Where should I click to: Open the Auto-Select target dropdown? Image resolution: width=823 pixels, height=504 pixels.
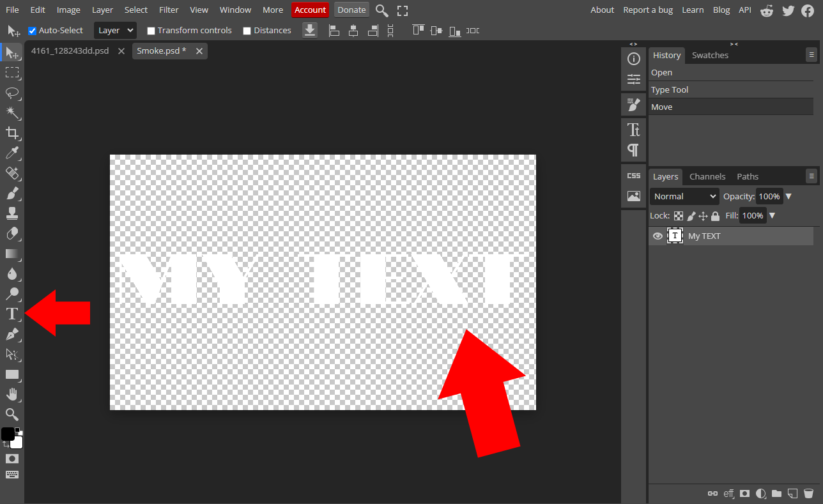click(115, 30)
